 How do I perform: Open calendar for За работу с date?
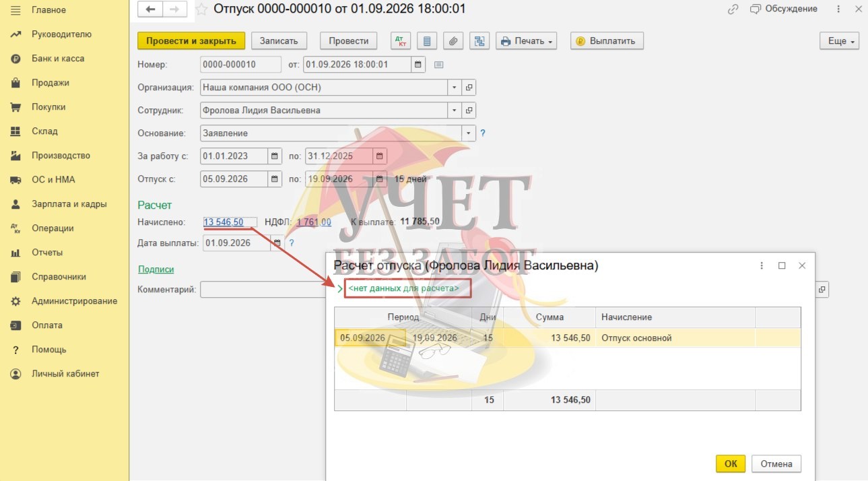coord(275,156)
